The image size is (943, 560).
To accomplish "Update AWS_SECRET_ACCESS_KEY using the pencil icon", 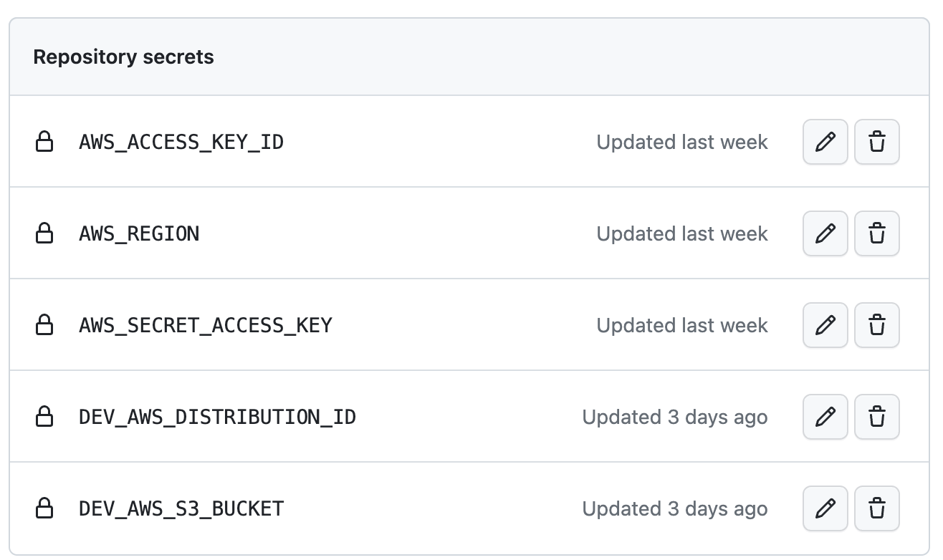I will 825,325.
